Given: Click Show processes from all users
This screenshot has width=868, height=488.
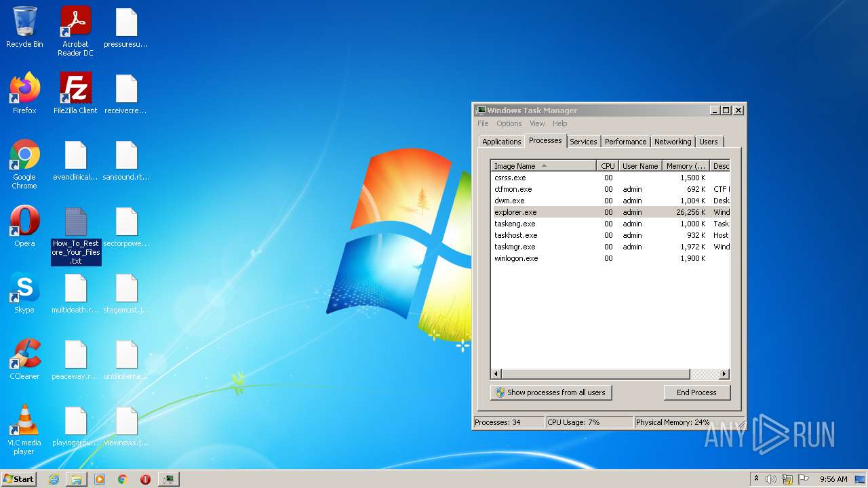Looking at the screenshot, I should tap(551, 392).
